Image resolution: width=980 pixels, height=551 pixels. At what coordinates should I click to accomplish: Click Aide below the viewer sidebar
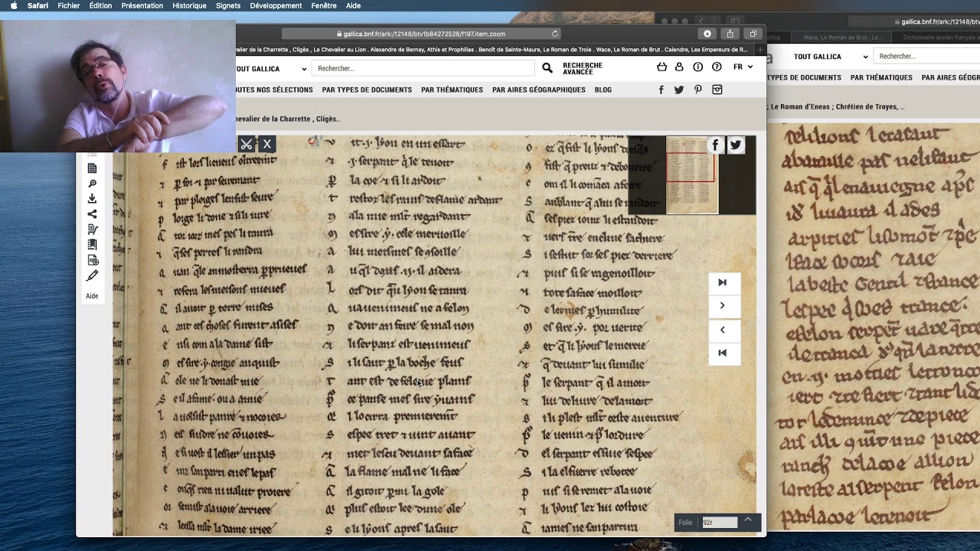click(x=92, y=296)
